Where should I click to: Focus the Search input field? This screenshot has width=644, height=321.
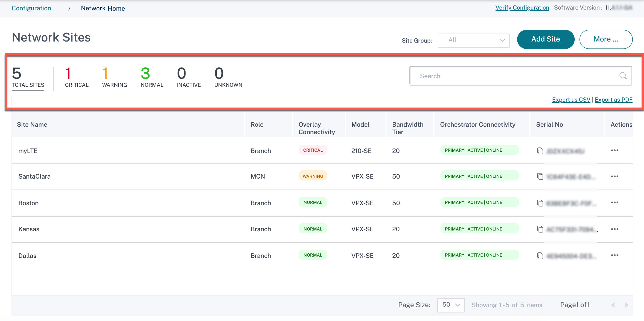[521, 76]
